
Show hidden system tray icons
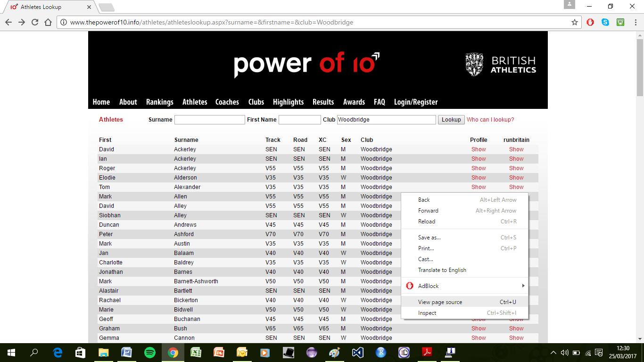[553, 353]
